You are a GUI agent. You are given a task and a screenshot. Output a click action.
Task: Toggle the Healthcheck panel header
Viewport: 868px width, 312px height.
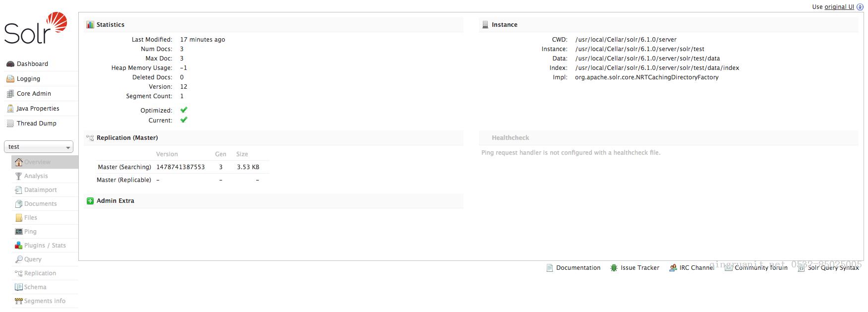668,138
